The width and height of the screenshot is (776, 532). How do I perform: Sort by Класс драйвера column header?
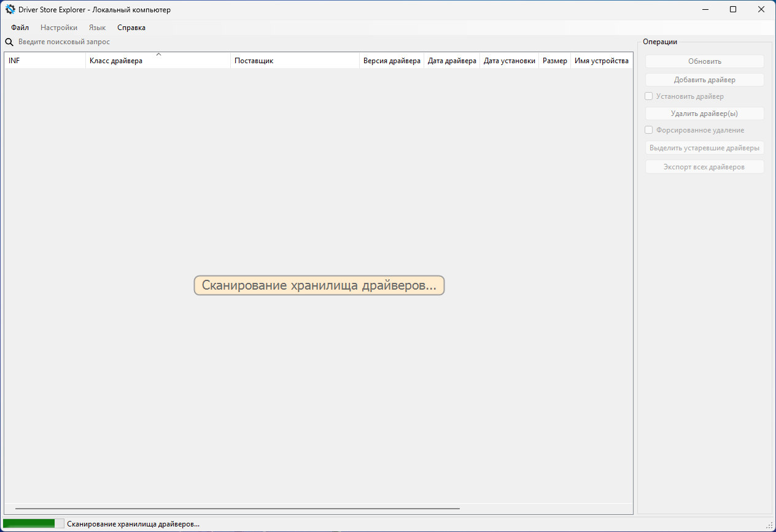(x=158, y=61)
